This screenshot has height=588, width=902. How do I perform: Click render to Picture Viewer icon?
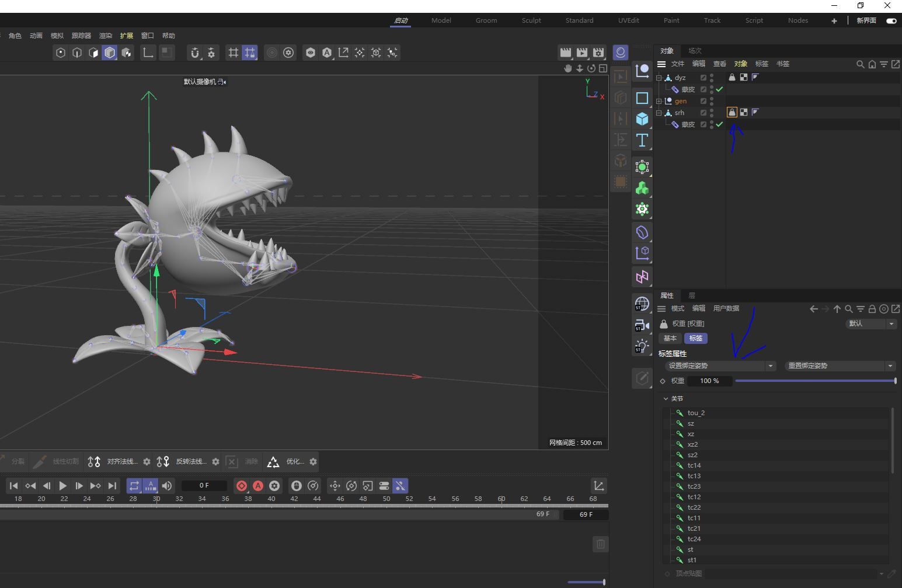tap(581, 53)
